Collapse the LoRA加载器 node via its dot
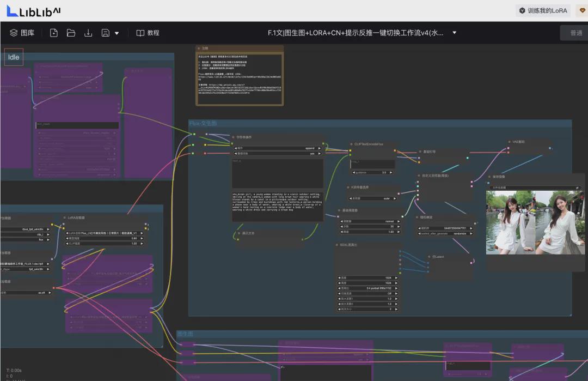Screen dimensions: 588x381 (x=65, y=217)
